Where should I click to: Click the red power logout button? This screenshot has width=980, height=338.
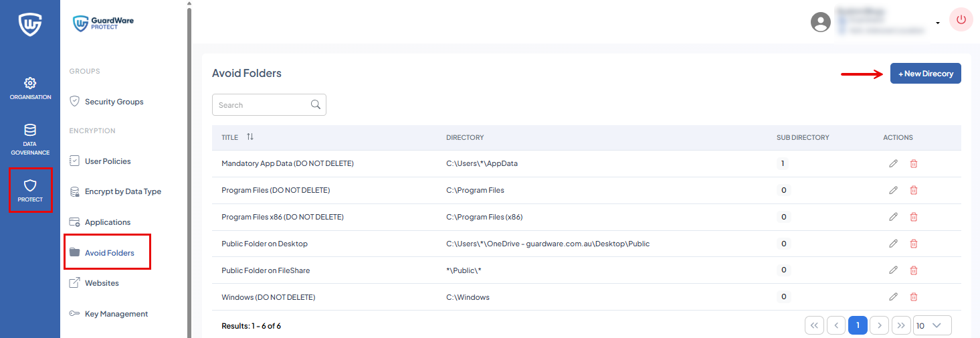point(961,19)
